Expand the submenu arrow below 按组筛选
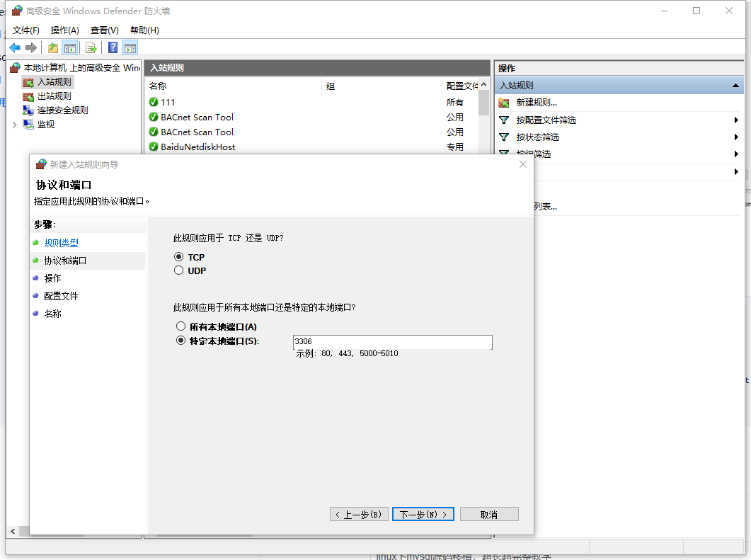751x560 pixels. pos(736,171)
